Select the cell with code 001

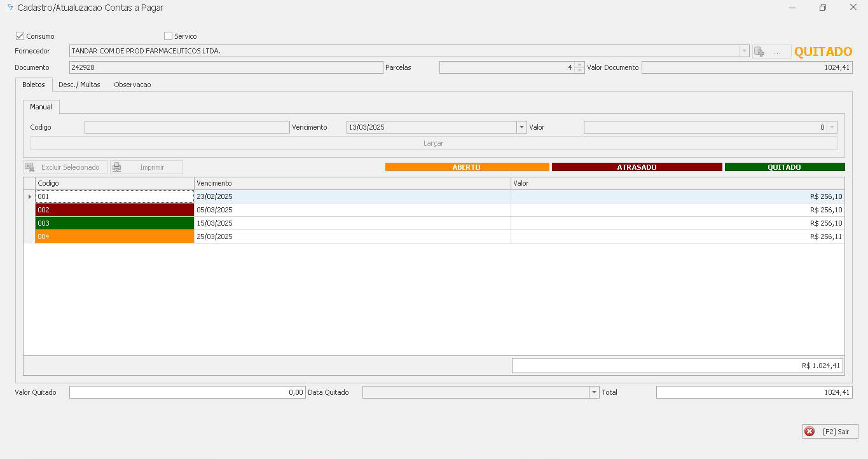tap(114, 196)
